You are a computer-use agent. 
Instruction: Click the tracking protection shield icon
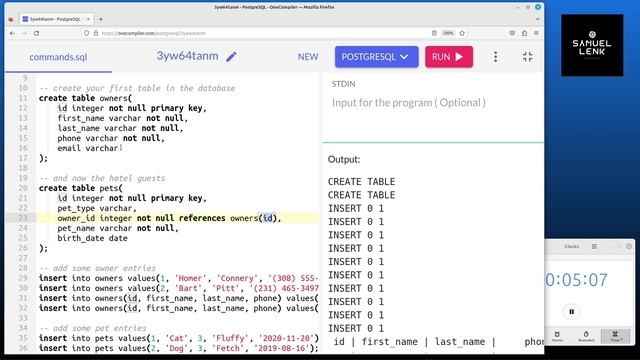point(87,33)
